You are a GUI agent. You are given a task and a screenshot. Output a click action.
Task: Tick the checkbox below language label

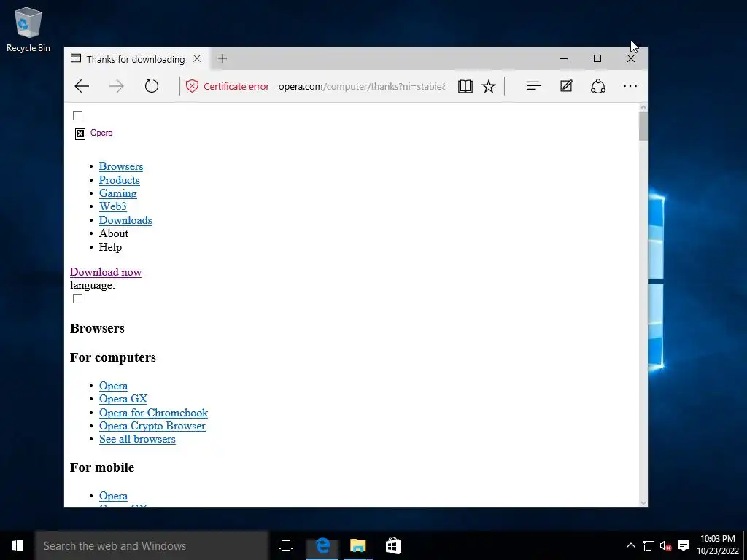[x=77, y=298]
